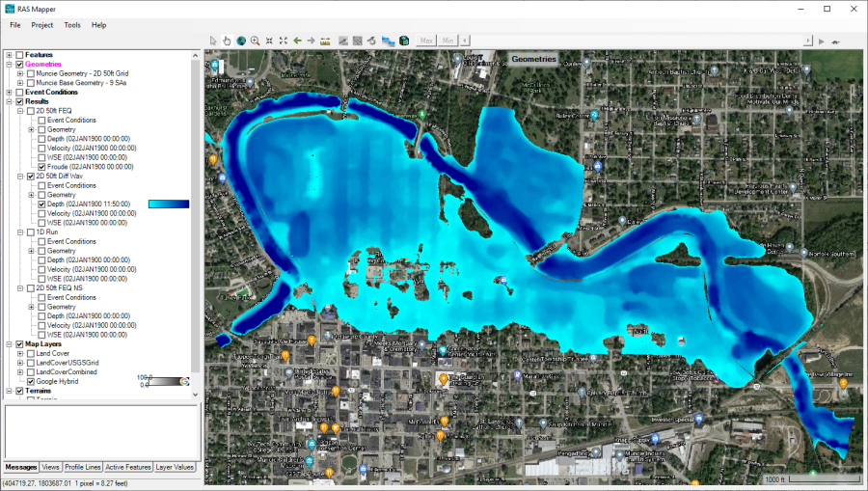
Task: Click the Max button in toolbar
Action: pyautogui.click(x=426, y=41)
